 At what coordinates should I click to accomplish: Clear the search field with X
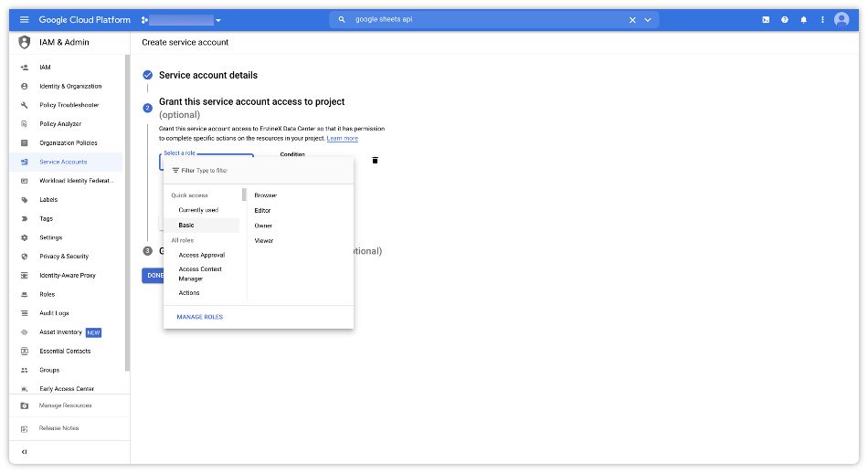coord(632,20)
